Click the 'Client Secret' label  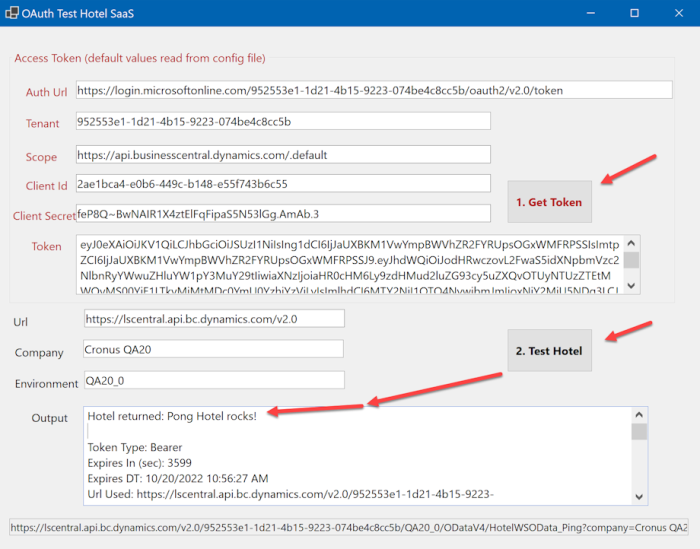point(44,216)
